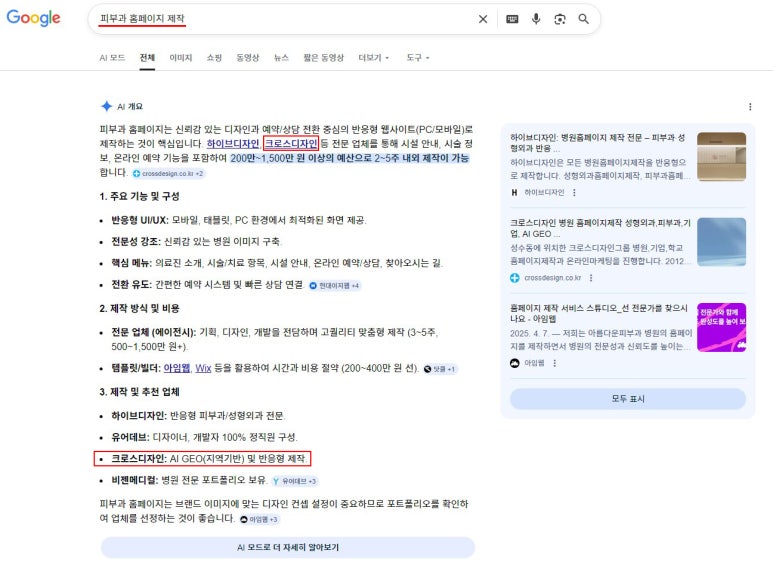Click the 모두 표시 button
Image resolution: width=773 pixels, height=566 pixels.
628,399
